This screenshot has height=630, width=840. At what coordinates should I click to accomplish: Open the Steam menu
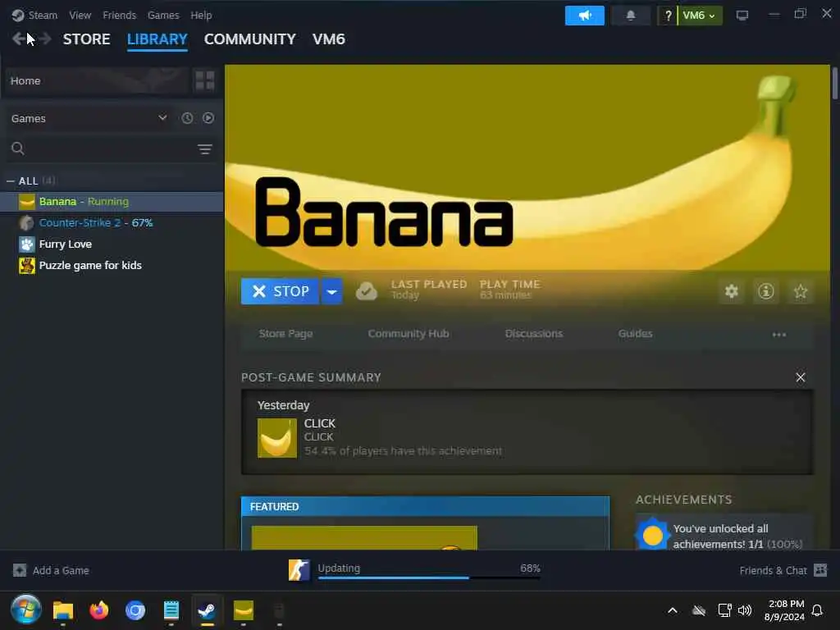(43, 15)
